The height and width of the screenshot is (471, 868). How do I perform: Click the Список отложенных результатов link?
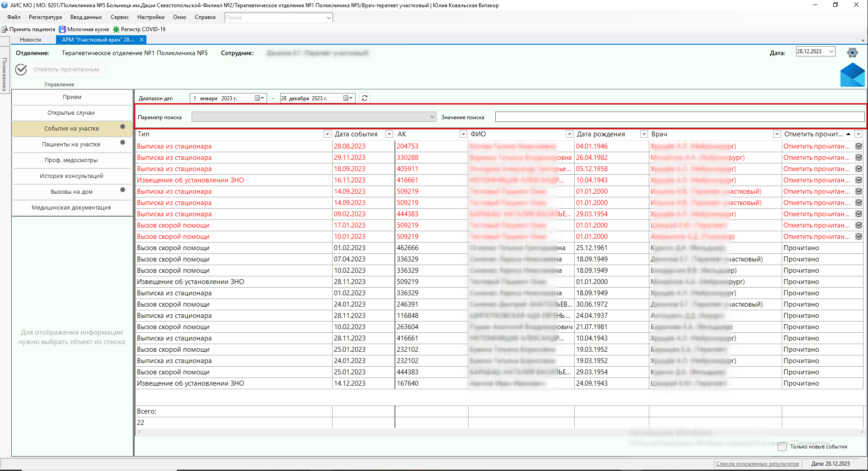pyautogui.click(x=757, y=464)
